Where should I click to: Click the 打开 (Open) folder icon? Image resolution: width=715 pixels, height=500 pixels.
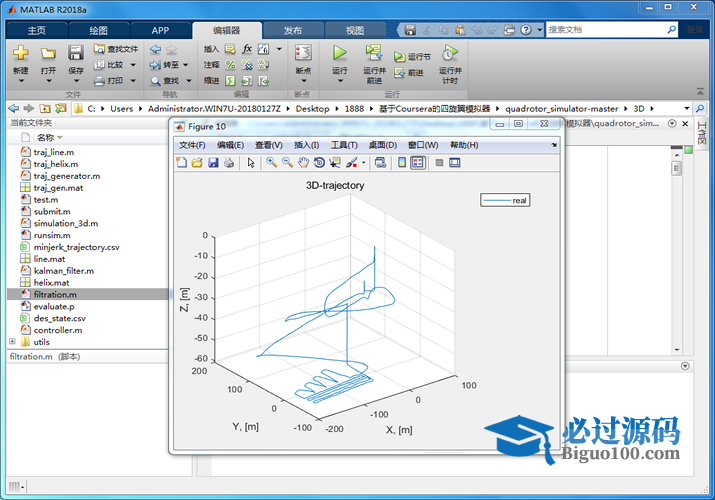coord(48,53)
